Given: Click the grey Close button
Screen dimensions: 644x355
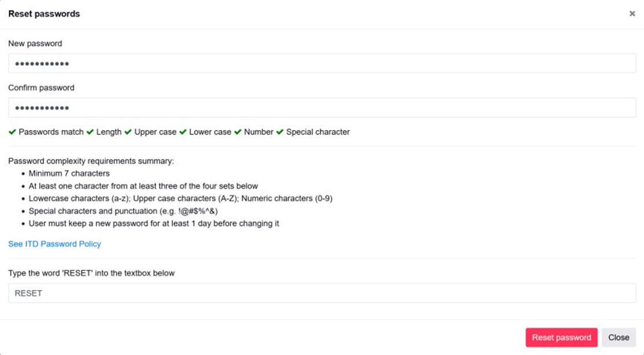Looking at the screenshot, I should point(619,338).
